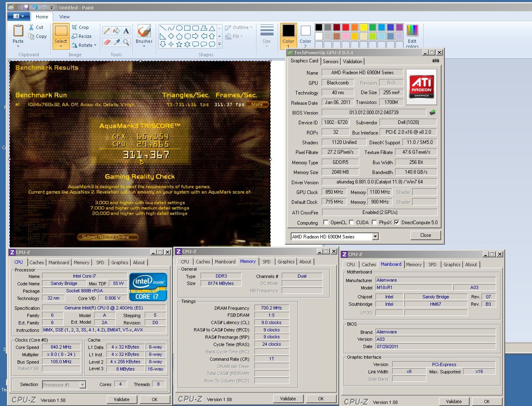Viewport: 532px width, 406px height.
Task: Open the Customize Quick Access Toolbar arrow
Action: pyautogui.click(x=51, y=7)
